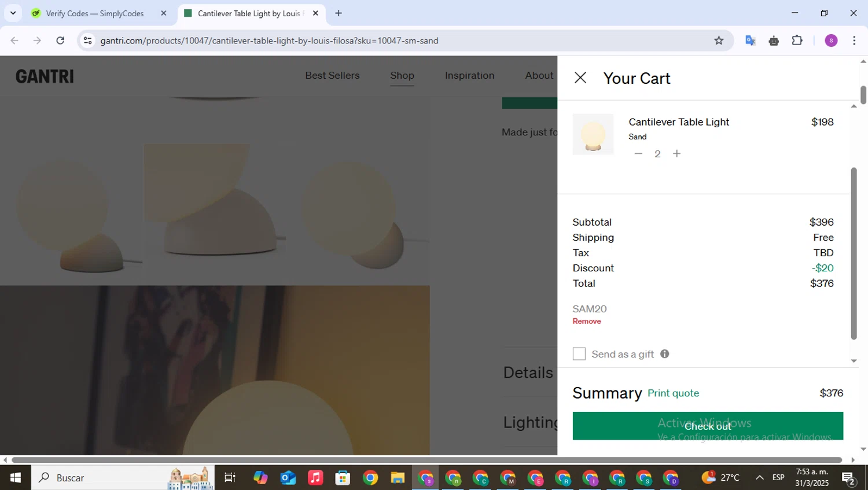
Task: Open the Inspiration menu
Action: [x=469, y=75]
